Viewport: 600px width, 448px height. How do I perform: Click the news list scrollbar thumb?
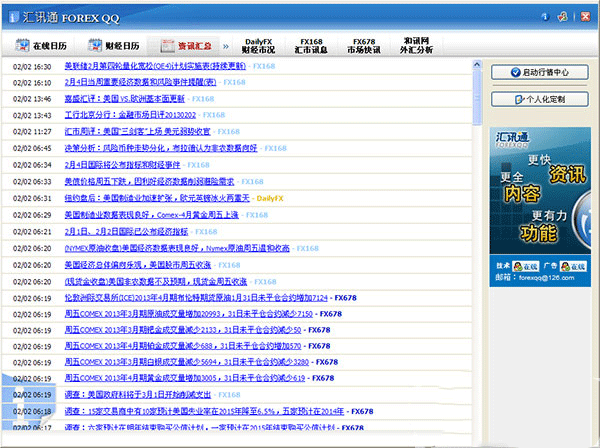pyautogui.click(x=477, y=97)
